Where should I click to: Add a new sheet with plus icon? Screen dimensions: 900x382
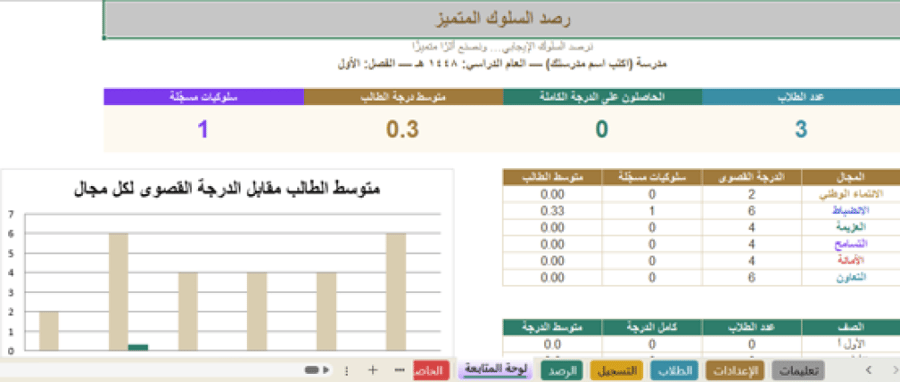click(373, 370)
